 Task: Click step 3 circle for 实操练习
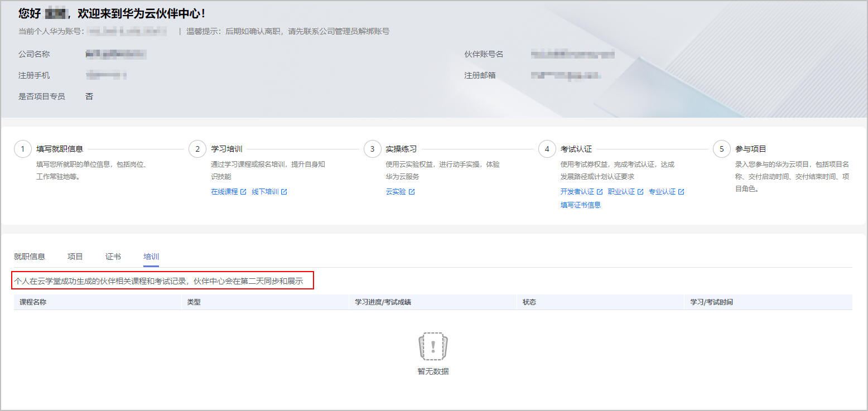(372, 149)
